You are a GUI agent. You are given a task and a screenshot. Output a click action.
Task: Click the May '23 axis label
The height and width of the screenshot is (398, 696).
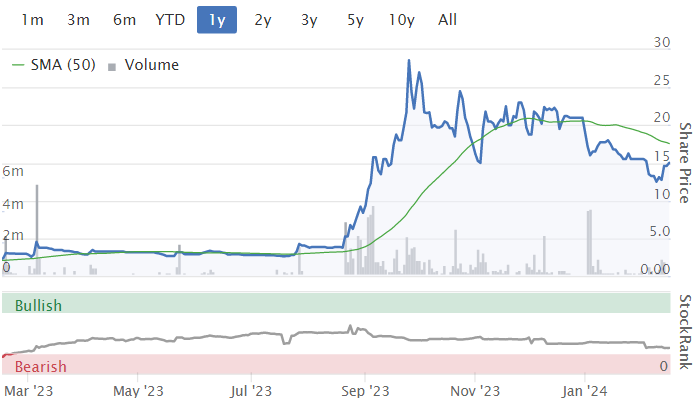[x=138, y=391]
